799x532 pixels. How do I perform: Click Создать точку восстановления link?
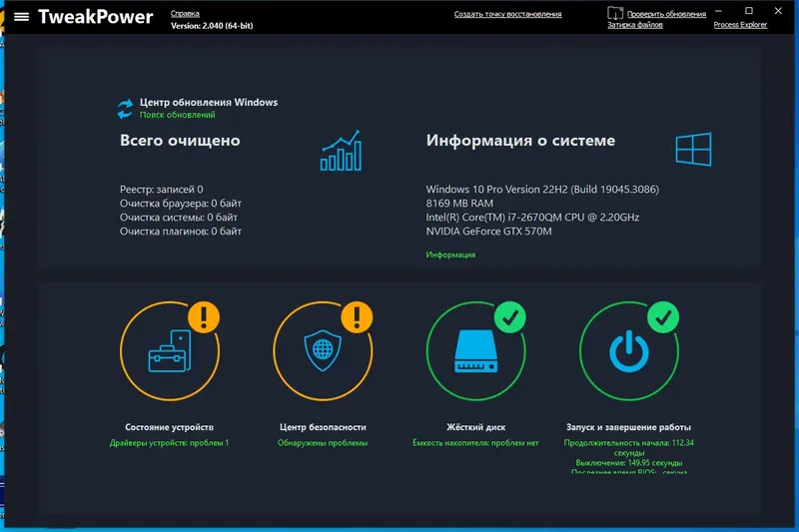pyautogui.click(x=507, y=14)
